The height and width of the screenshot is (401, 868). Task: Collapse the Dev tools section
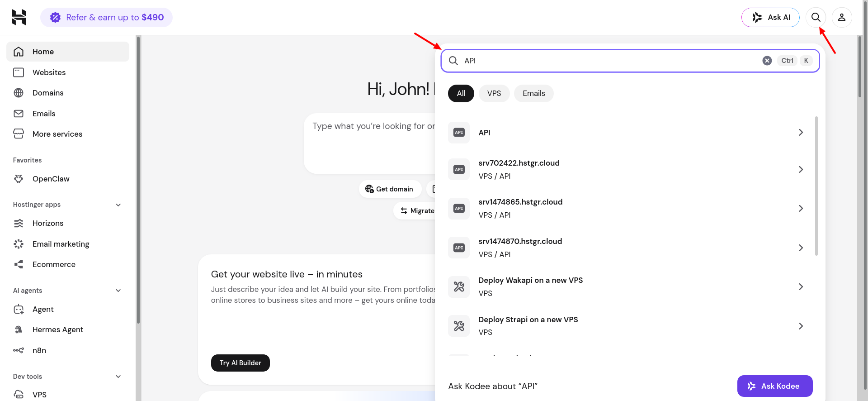tap(118, 377)
